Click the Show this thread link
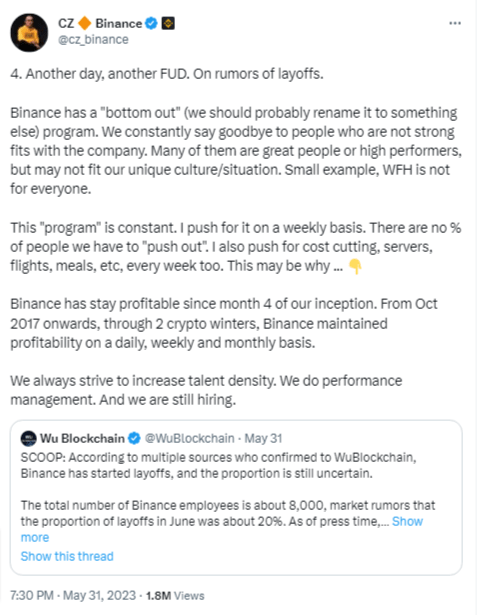 67,556
